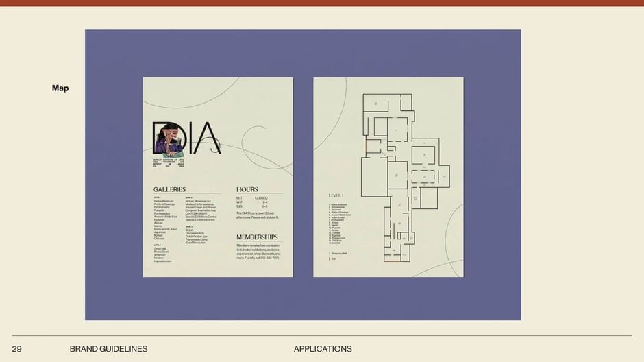Image resolution: width=644 pixels, height=362 pixels.
Task: Click page number 29 in footer
Action: click(x=17, y=349)
